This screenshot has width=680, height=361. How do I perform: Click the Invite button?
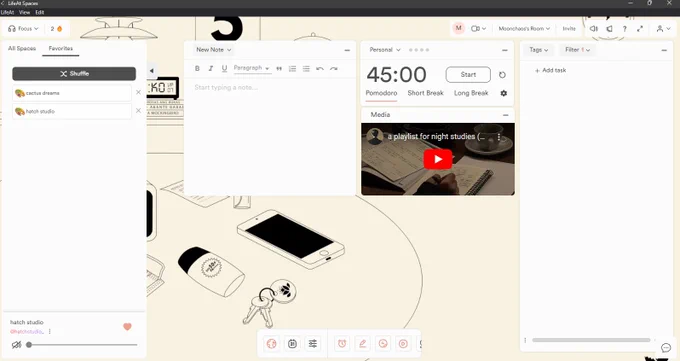569,29
